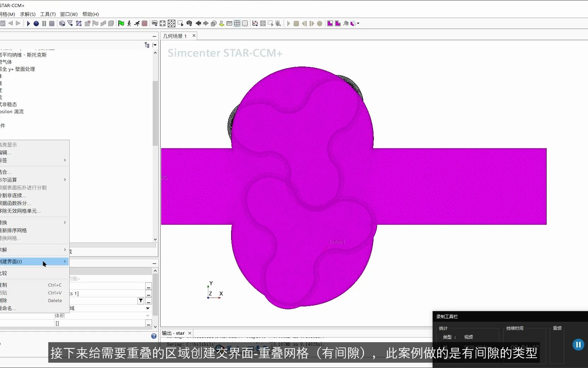Open the scene image export dropdown icon
The image size is (588, 368).
pos(155,23)
